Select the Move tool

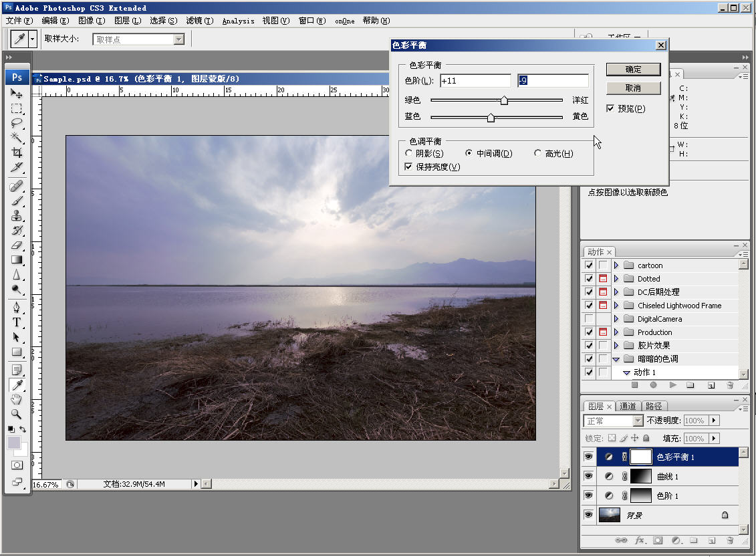[x=17, y=94]
